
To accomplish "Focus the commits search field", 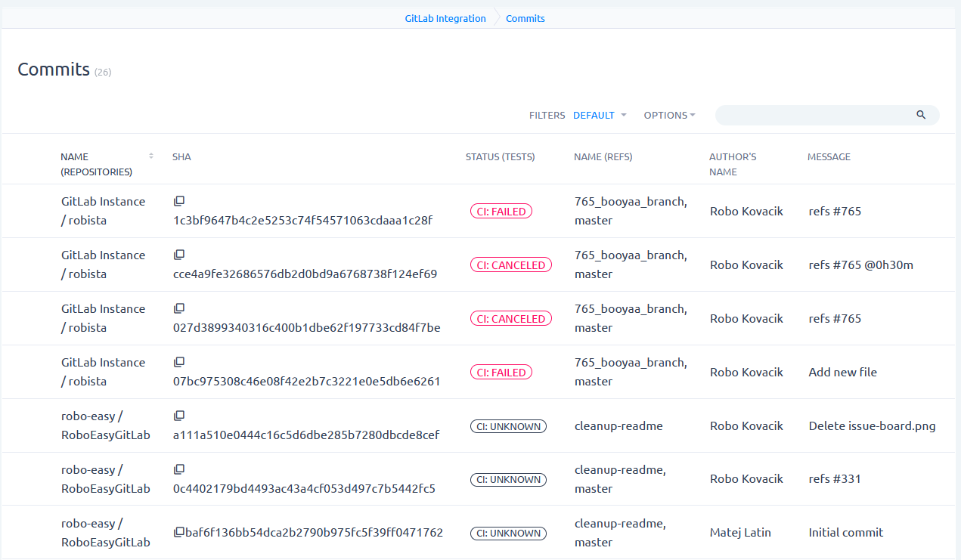I will click(x=814, y=115).
